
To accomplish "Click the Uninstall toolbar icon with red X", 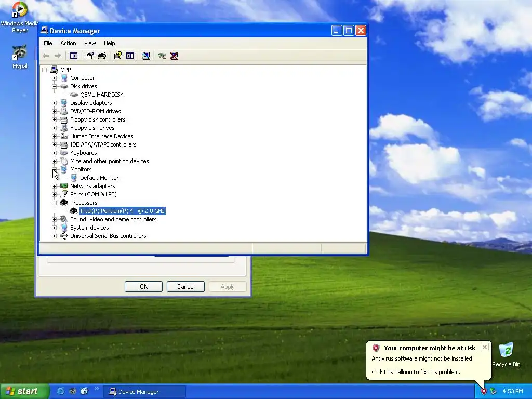I will [x=175, y=56].
